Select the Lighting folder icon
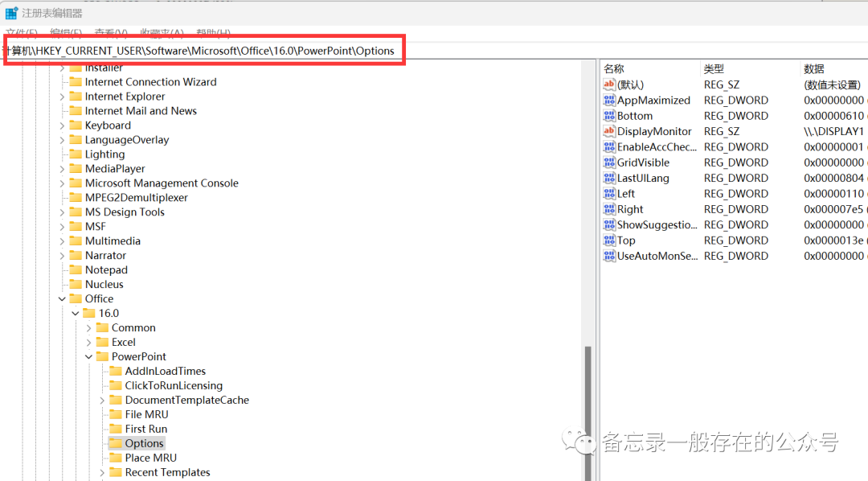 (x=76, y=154)
